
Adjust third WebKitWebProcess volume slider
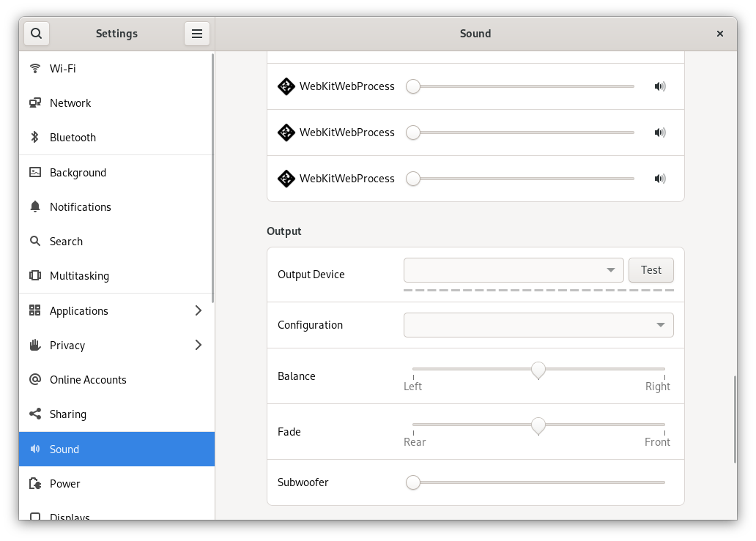tap(520, 178)
